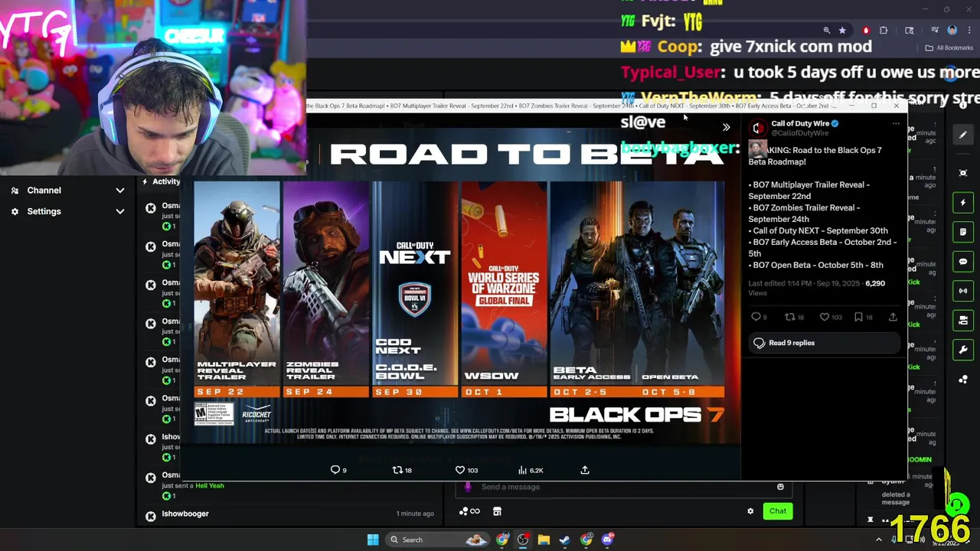Click repost icon below the roadmap image
980x551 pixels.
pyautogui.click(x=397, y=470)
